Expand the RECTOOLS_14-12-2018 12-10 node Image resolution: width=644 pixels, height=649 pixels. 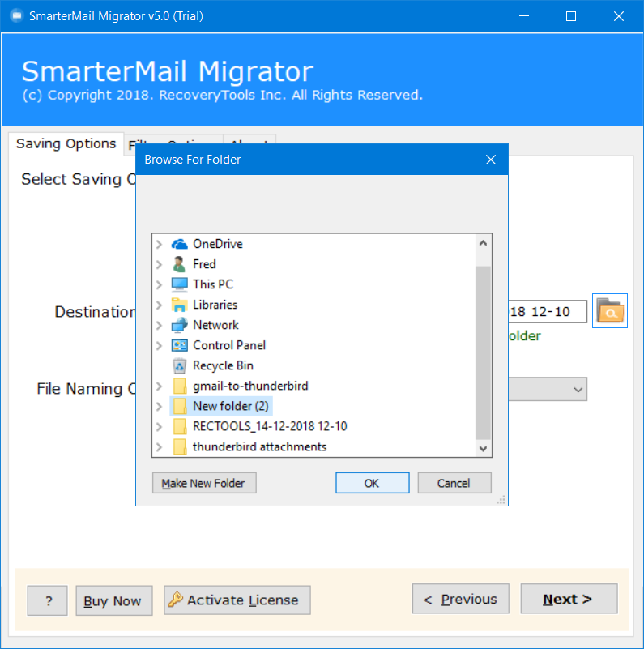point(160,427)
